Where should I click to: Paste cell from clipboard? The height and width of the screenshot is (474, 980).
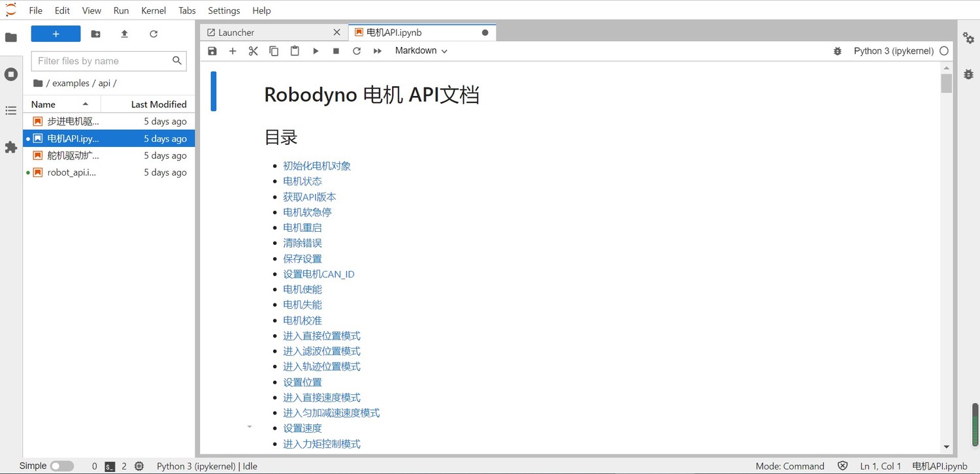[x=295, y=51]
